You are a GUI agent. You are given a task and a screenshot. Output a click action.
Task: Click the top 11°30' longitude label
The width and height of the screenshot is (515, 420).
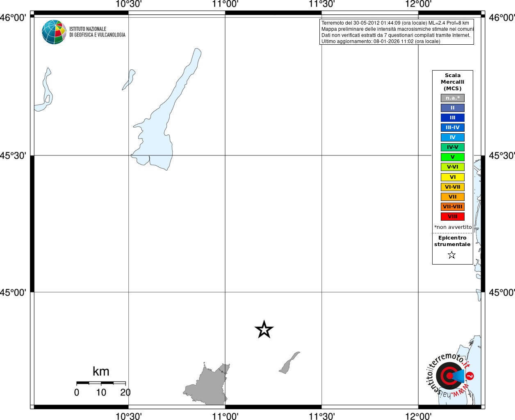pyautogui.click(x=321, y=4)
